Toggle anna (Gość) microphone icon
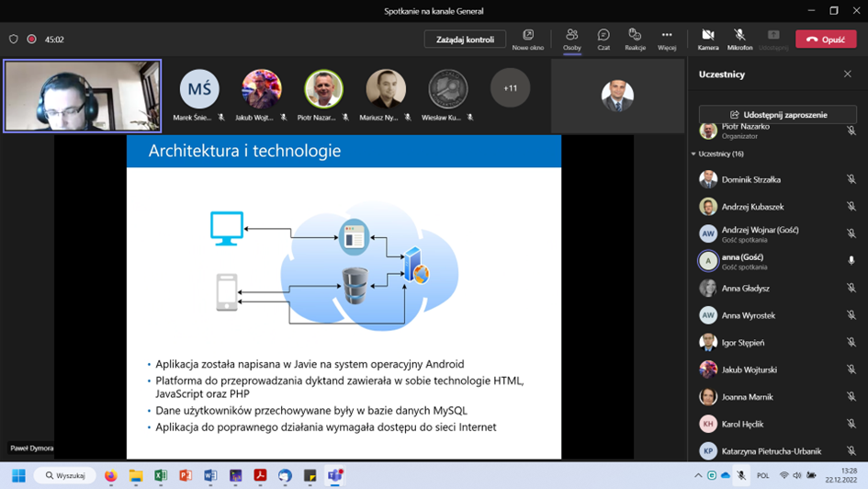Viewport: 868px width, 489px height. (x=851, y=261)
